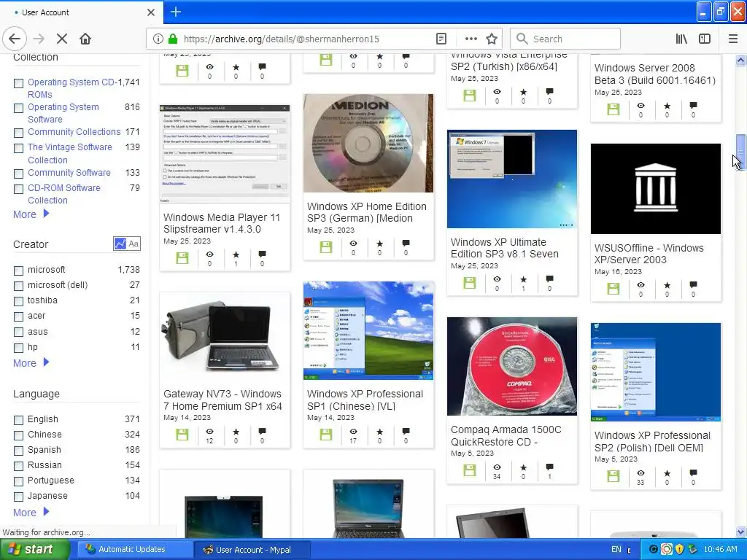The image size is (747, 560).
Task: Open a new tab with plus button
Action: point(175,12)
